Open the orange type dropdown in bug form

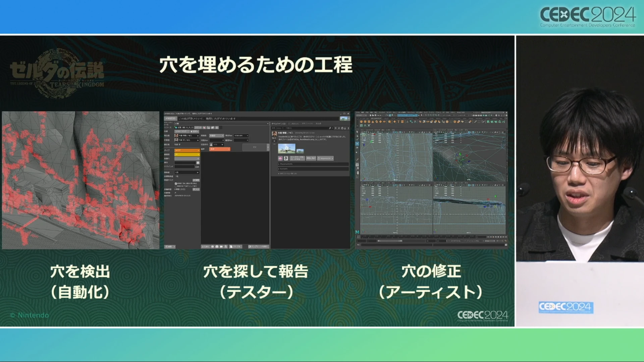(187, 150)
